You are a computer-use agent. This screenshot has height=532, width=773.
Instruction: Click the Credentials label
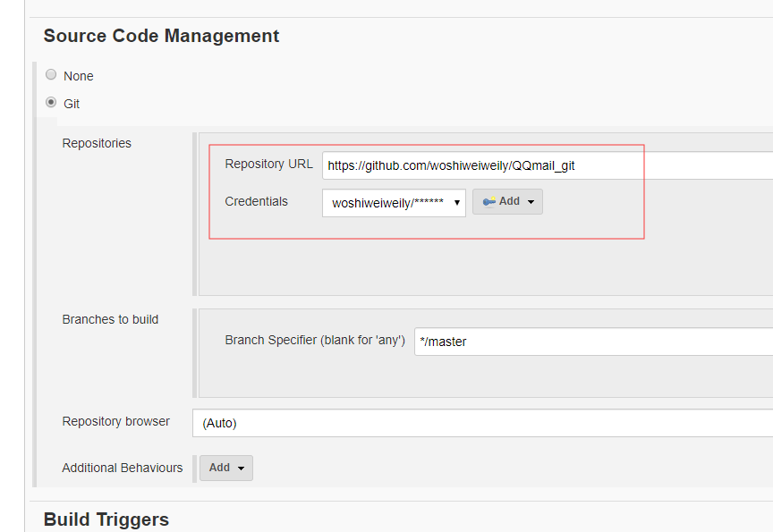pos(257,201)
